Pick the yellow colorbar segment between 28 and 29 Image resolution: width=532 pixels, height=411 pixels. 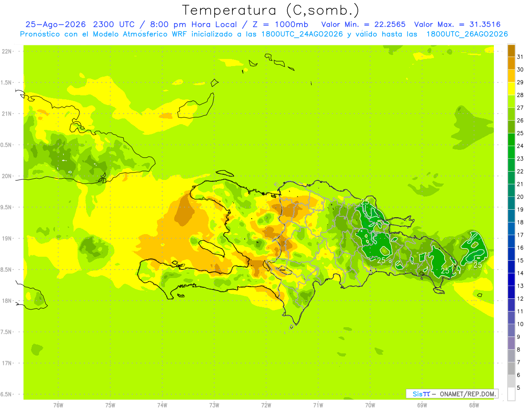[x=511, y=89]
